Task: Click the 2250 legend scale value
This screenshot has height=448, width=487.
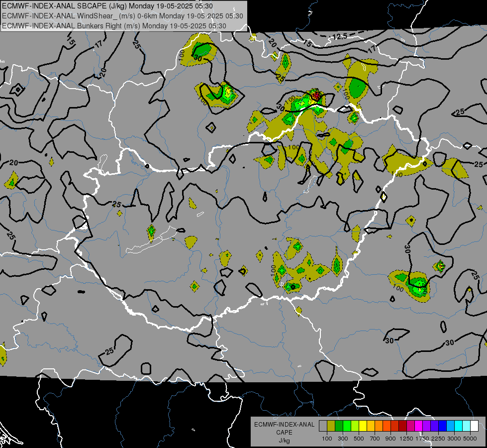Action: [439, 439]
